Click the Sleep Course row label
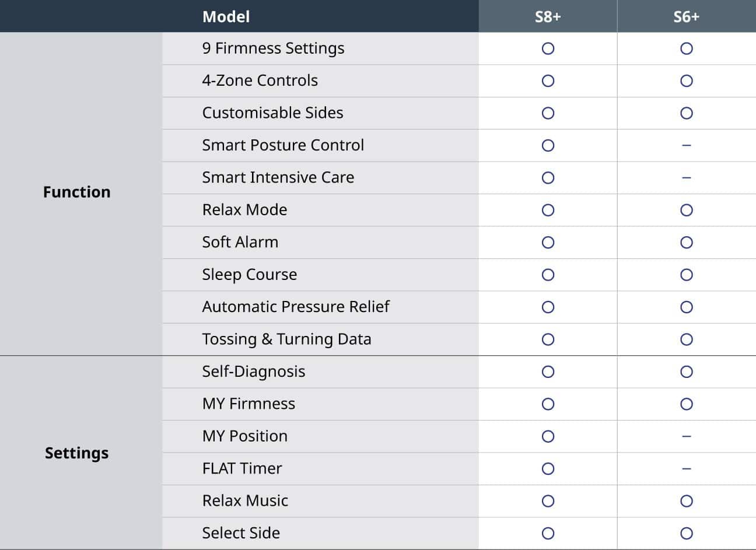This screenshot has height=550, width=756. pyautogui.click(x=249, y=274)
